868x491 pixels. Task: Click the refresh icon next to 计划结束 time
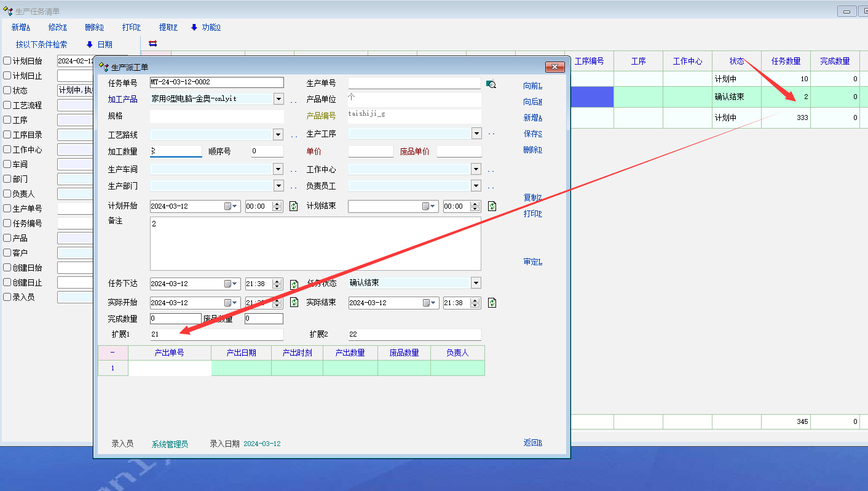click(x=492, y=206)
